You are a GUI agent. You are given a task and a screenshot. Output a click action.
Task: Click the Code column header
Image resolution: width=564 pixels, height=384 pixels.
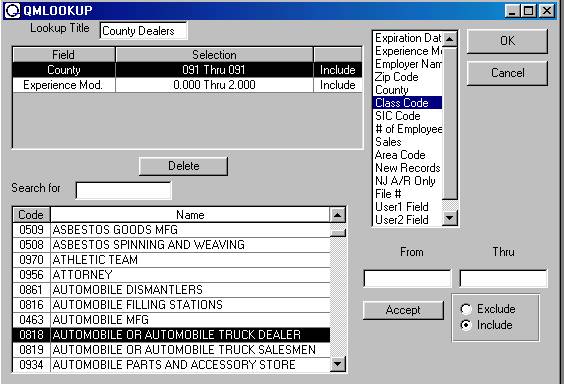coord(31,215)
